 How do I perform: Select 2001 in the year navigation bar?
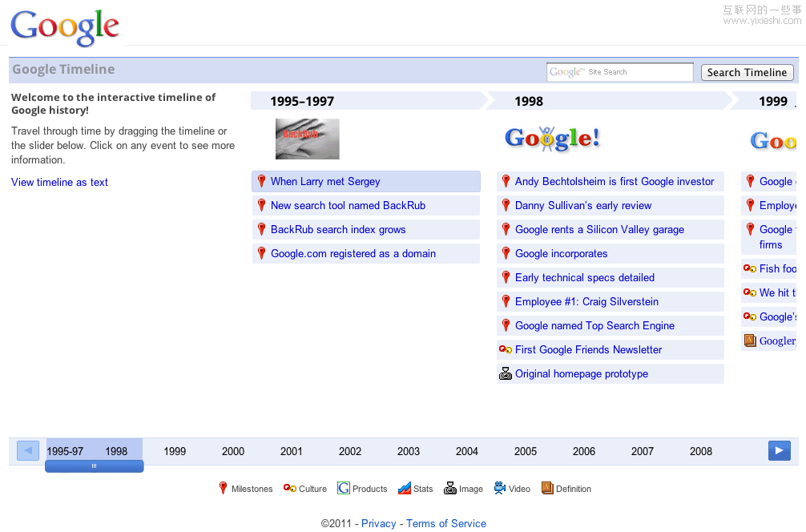(x=292, y=451)
